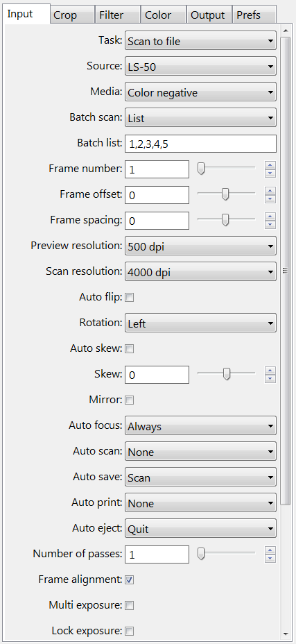
Task: Decrease Number of passes with down arrow
Action: [x=270, y=559]
